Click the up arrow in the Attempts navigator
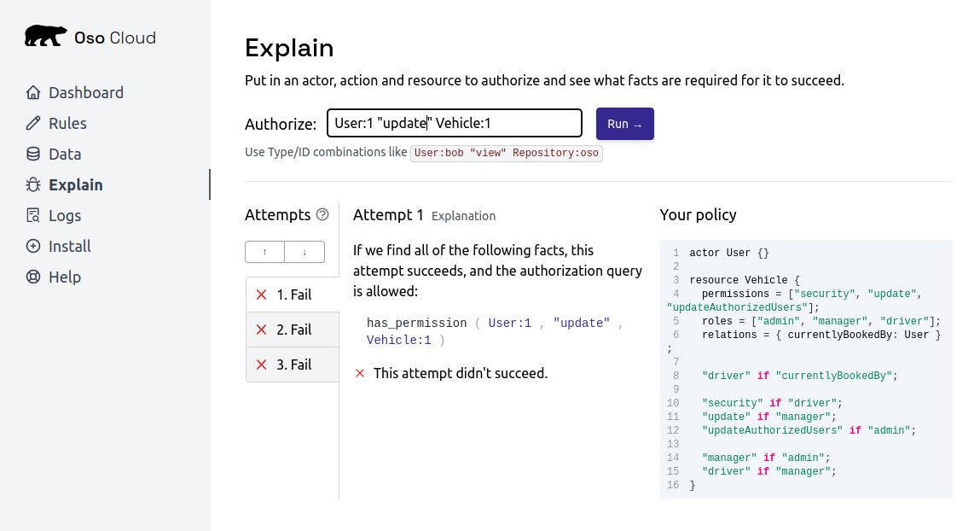This screenshot has width=980, height=531. [x=264, y=252]
